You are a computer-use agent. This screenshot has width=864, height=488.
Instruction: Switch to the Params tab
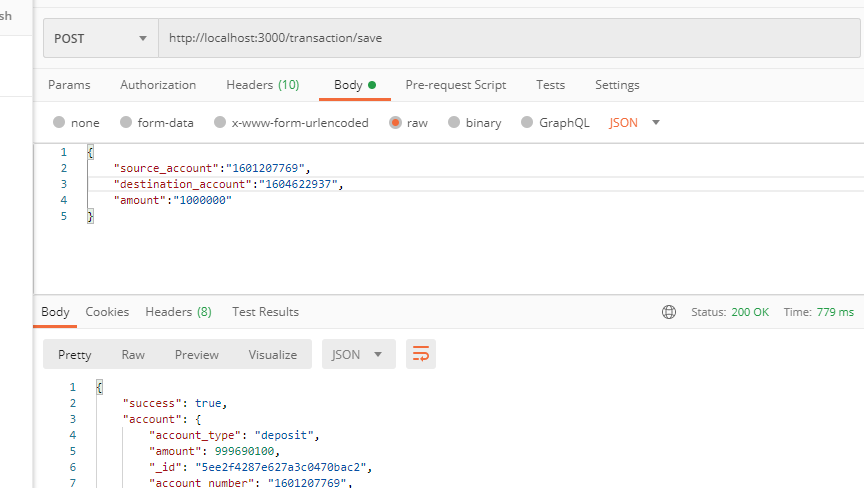tap(69, 85)
